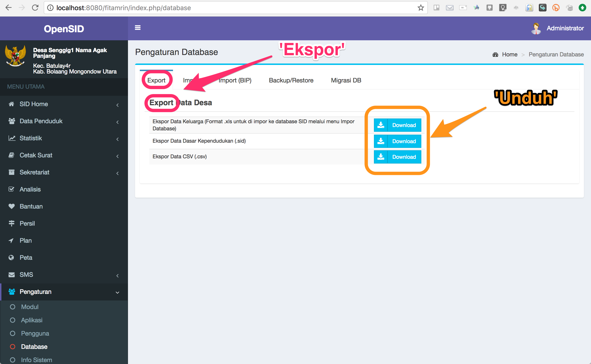Select the Pengguna submenu bullet
The width and height of the screenshot is (591, 364).
click(13, 333)
